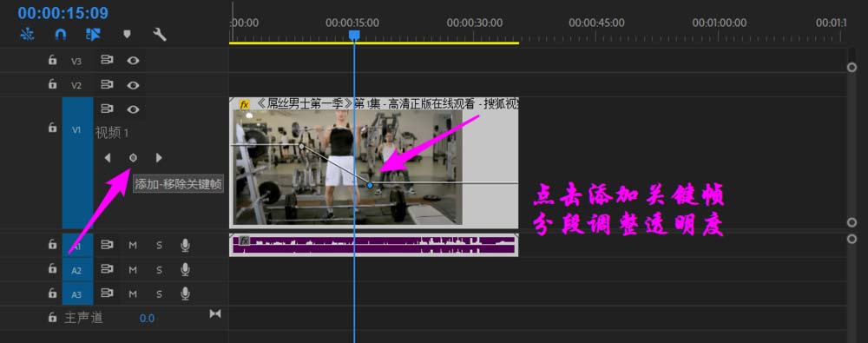Select the purple audio clip on A1

373,245
